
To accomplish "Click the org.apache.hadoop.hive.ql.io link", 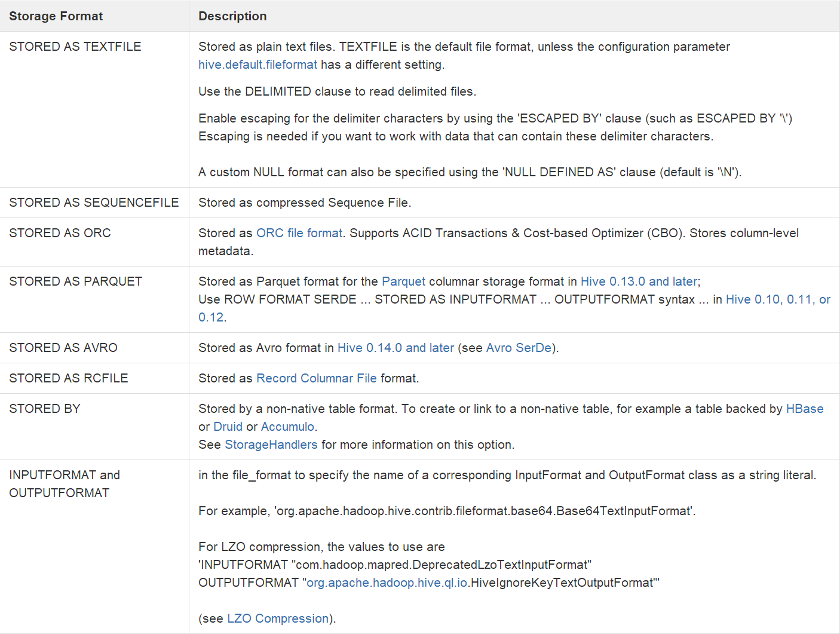I will pyautogui.click(x=387, y=583).
